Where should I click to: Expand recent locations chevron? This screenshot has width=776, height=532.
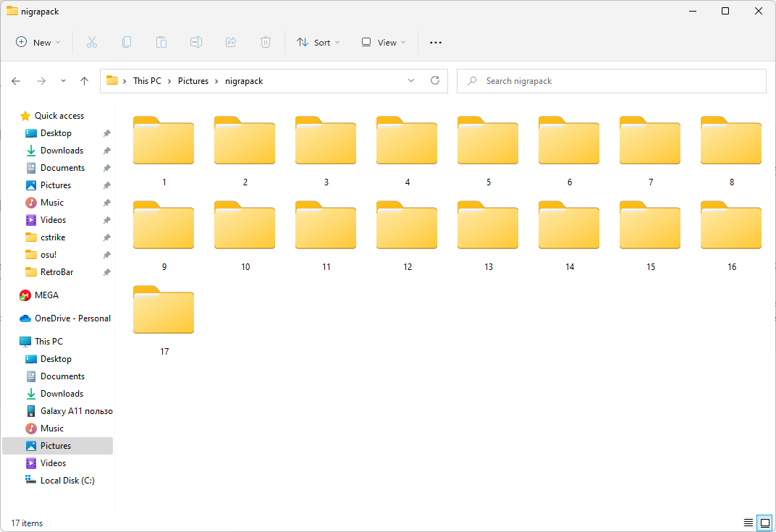63,81
